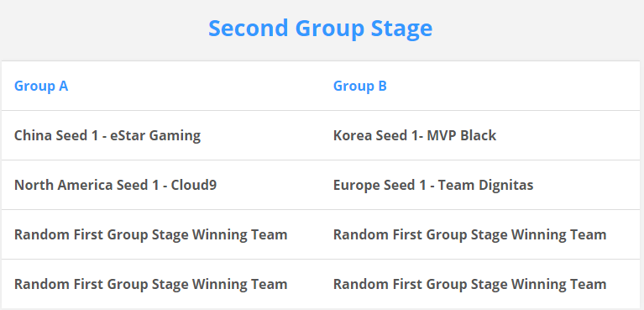Click the Cloud9 team name

[194, 185]
